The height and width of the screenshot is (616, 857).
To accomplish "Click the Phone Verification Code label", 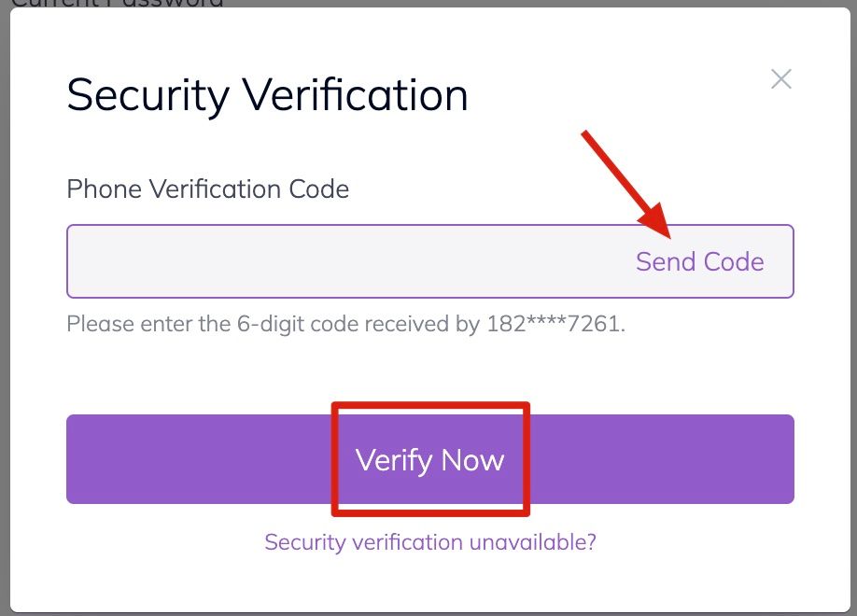I will coord(207,189).
